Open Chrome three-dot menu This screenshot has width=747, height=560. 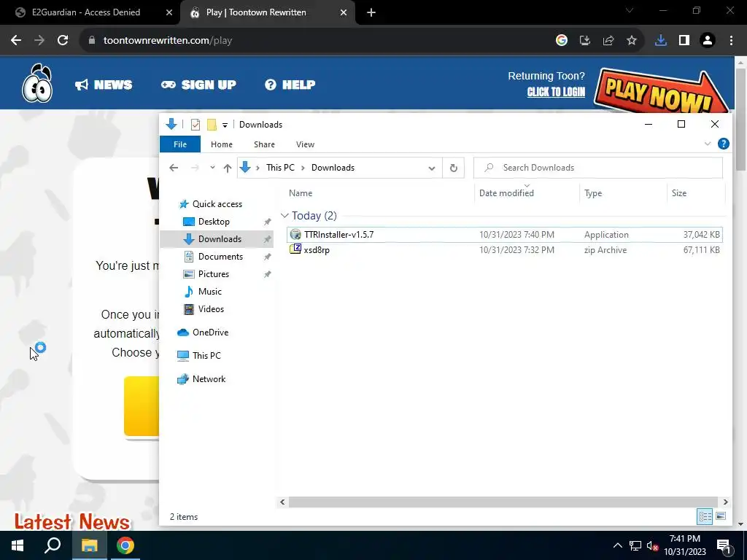click(731, 41)
